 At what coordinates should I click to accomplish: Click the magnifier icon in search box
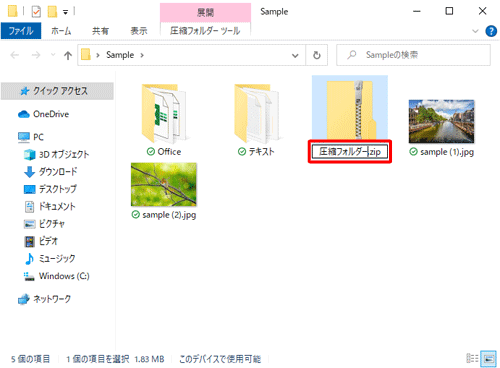pos(351,55)
